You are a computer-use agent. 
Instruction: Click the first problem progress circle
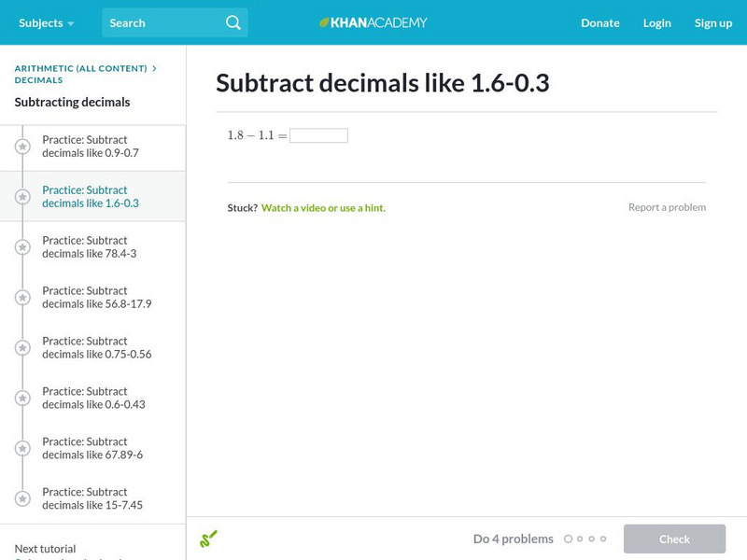click(x=569, y=539)
